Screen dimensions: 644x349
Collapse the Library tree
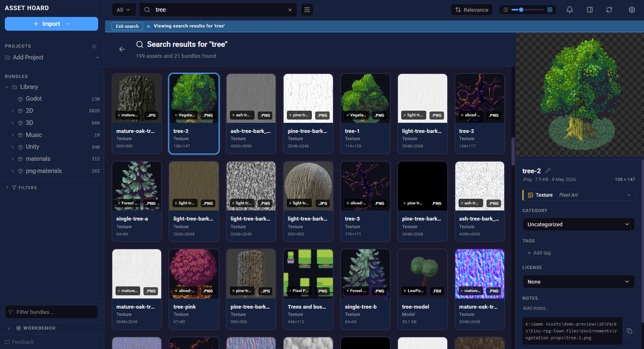coord(7,87)
